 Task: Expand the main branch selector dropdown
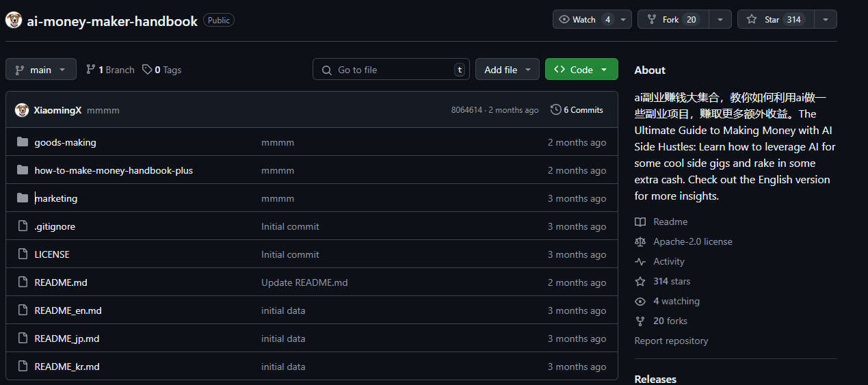[41, 70]
